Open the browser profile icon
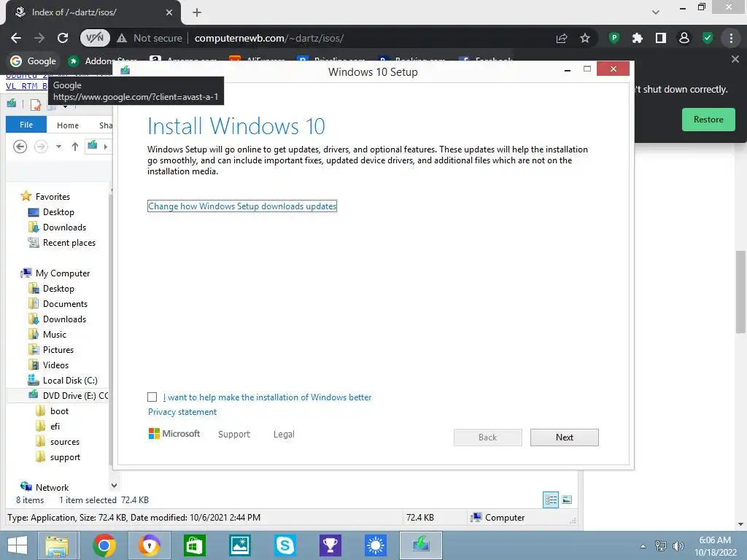The height and width of the screenshot is (560, 747). [x=684, y=38]
